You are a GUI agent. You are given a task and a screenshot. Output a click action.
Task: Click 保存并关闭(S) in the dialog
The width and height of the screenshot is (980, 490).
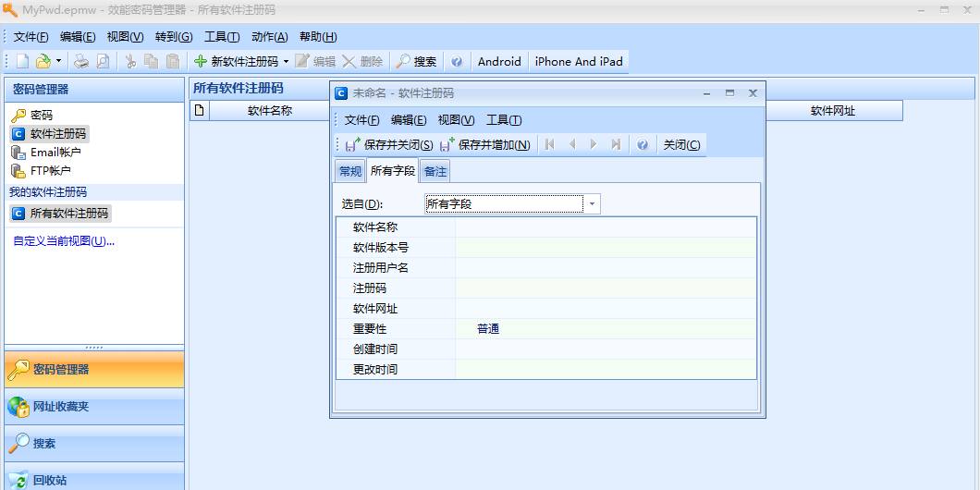coord(388,145)
